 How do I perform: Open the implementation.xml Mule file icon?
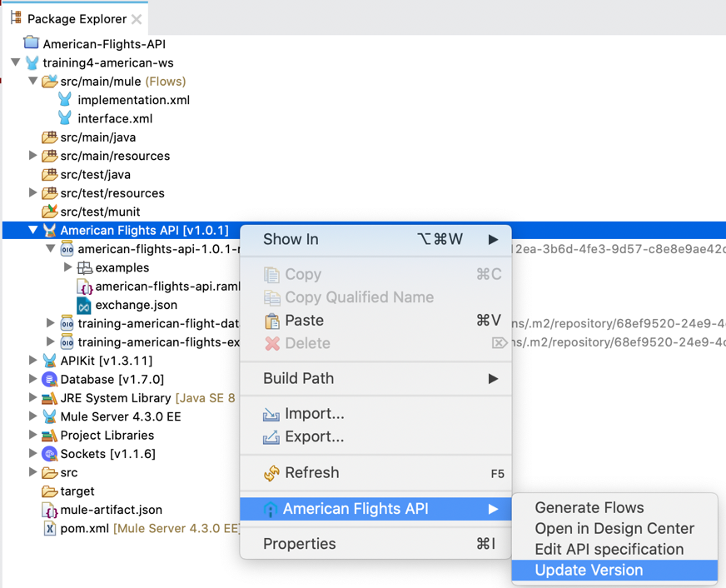tap(65, 100)
